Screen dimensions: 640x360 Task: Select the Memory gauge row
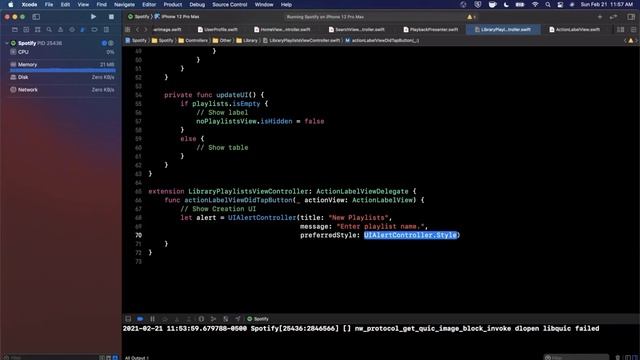[x=62, y=64]
